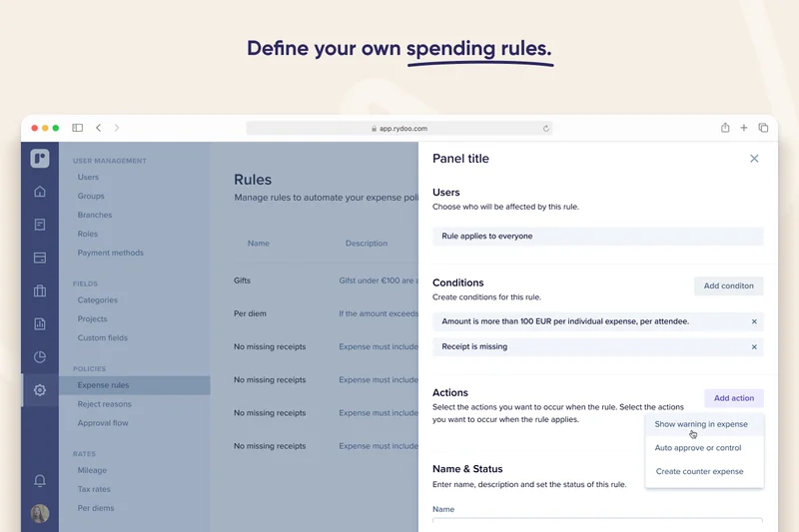Viewport: 799px width, 532px height.
Task: Open 'Approval flow' in Policies section
Action: (x=103, y=423)
